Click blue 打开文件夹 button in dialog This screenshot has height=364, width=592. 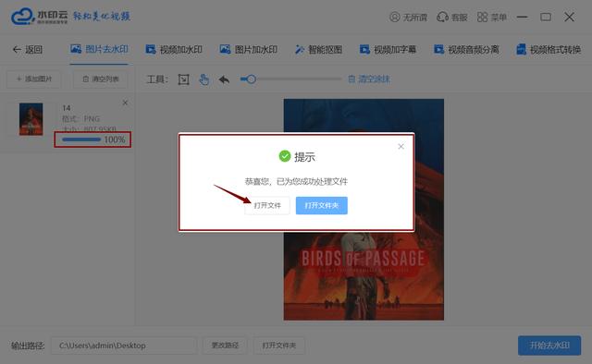tap(321, 206)
